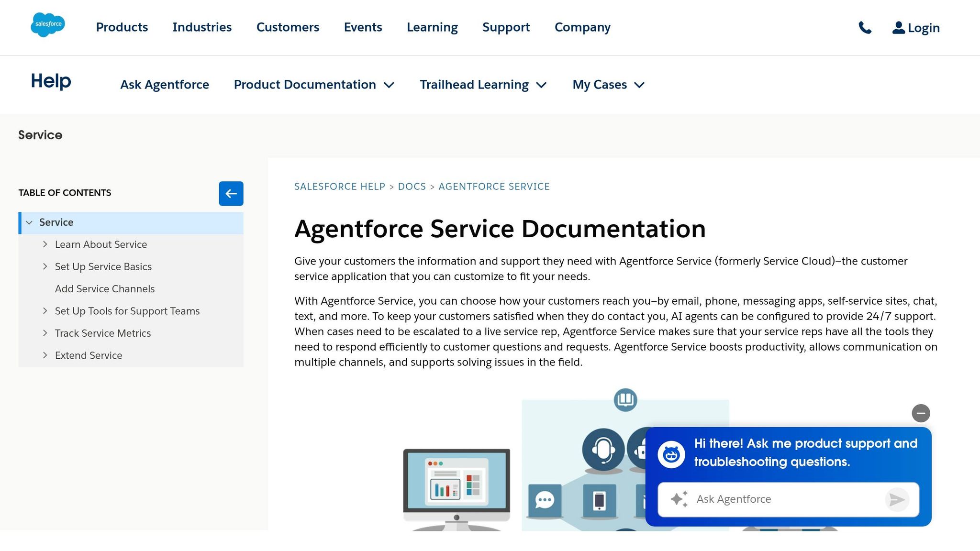Expand the Learn About Service chevron

pos(45,244)
